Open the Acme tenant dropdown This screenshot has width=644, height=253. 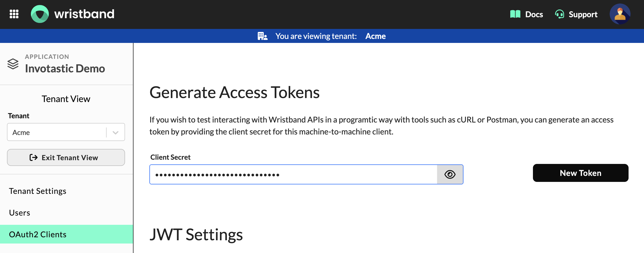click(66, 132)
